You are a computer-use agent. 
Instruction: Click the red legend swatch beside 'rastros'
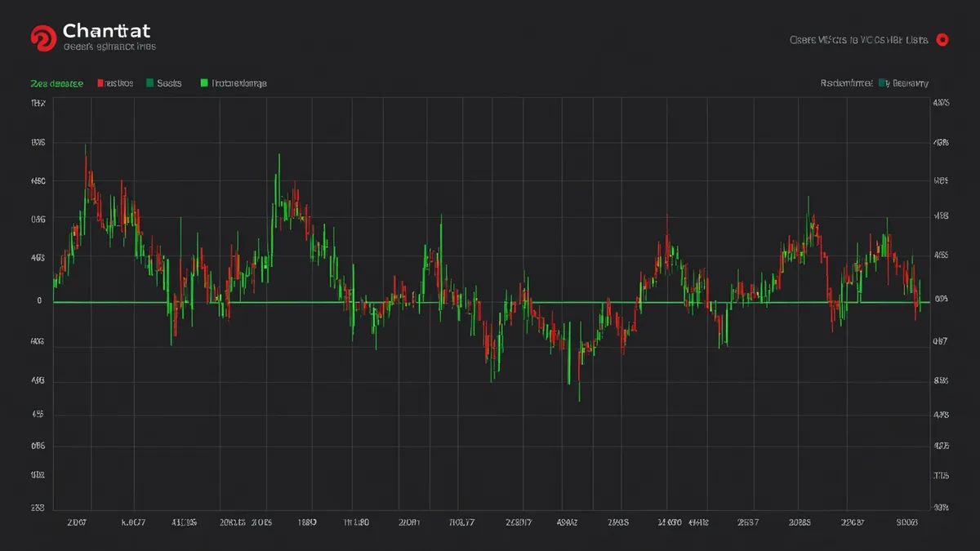coord(100,83)
